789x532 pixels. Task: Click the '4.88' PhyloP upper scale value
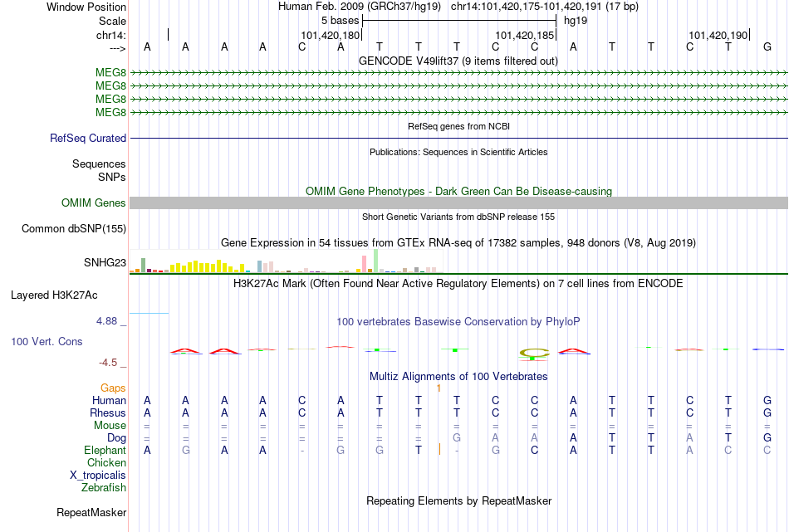(x=106, y=321)
